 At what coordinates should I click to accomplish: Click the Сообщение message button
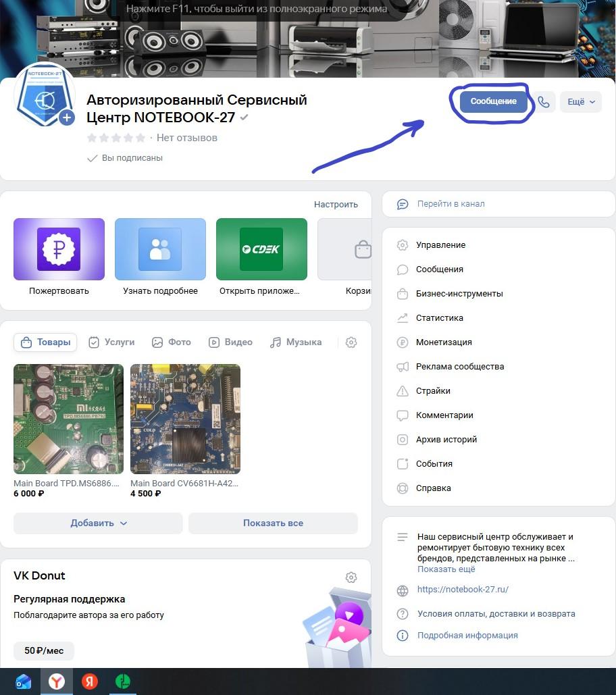492,101
